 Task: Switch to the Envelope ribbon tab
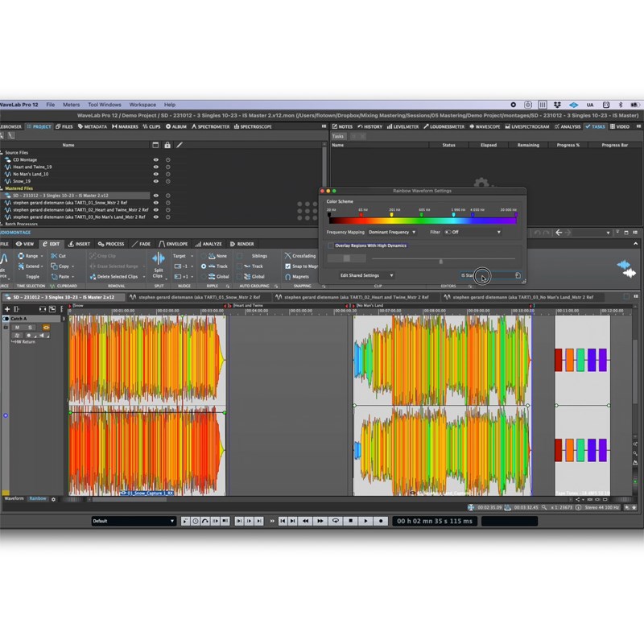click(173, 244)
